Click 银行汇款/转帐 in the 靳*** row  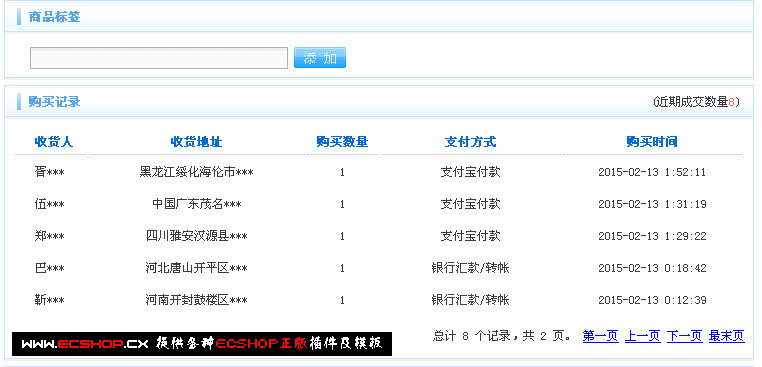[470, 300]
